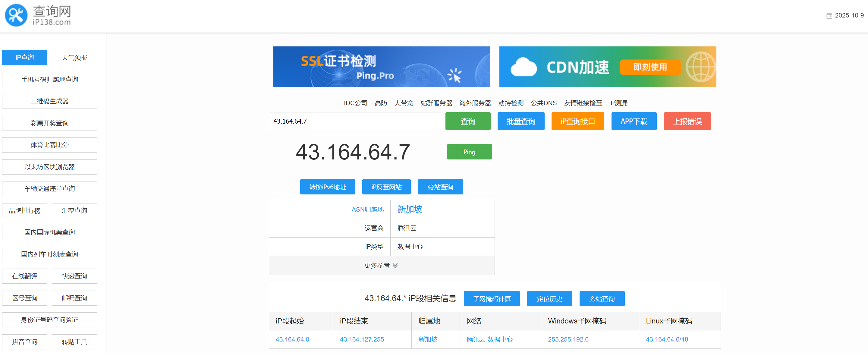
Task: Click the IP address input field
Action: tap(354, 121)
